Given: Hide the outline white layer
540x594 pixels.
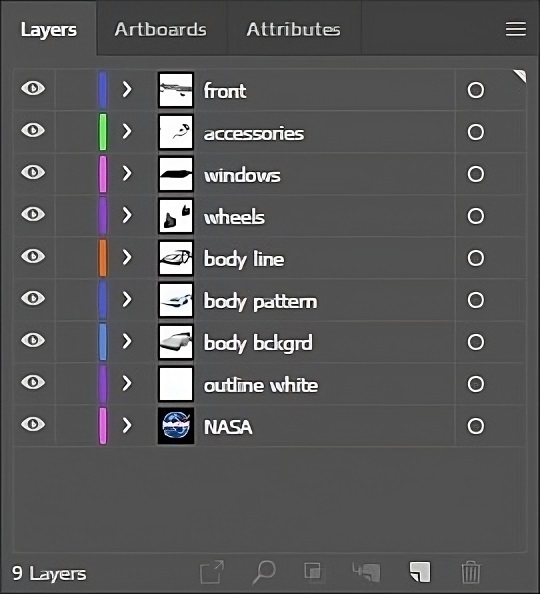Looking at the screenshot, I should 33,382.
